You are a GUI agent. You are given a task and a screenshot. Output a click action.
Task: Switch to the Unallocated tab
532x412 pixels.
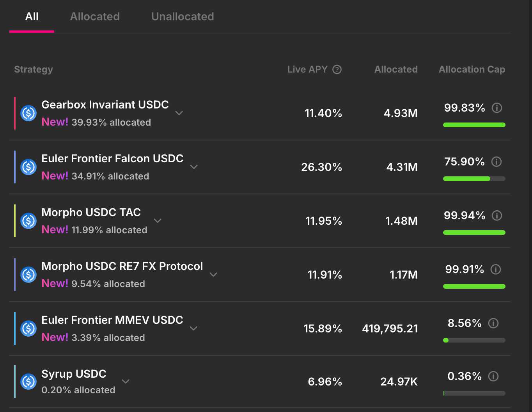pyautogui.click(x=183, y=16)
